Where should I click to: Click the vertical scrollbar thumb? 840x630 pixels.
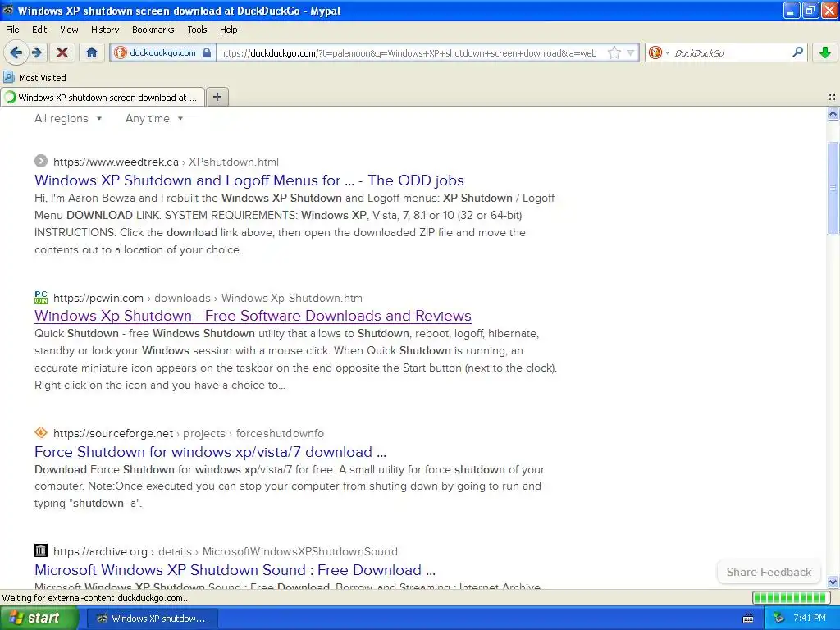point(833,188)
